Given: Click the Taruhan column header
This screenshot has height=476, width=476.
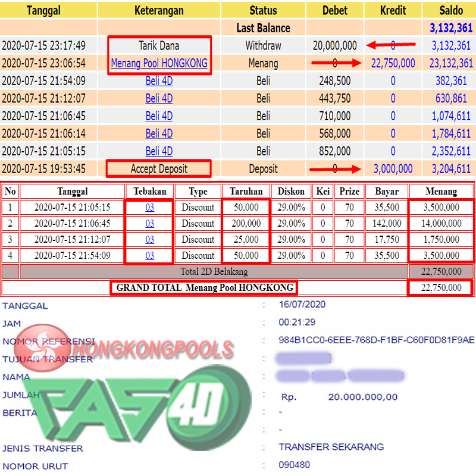Looking at the screenshot, I should tap(246, 191).
